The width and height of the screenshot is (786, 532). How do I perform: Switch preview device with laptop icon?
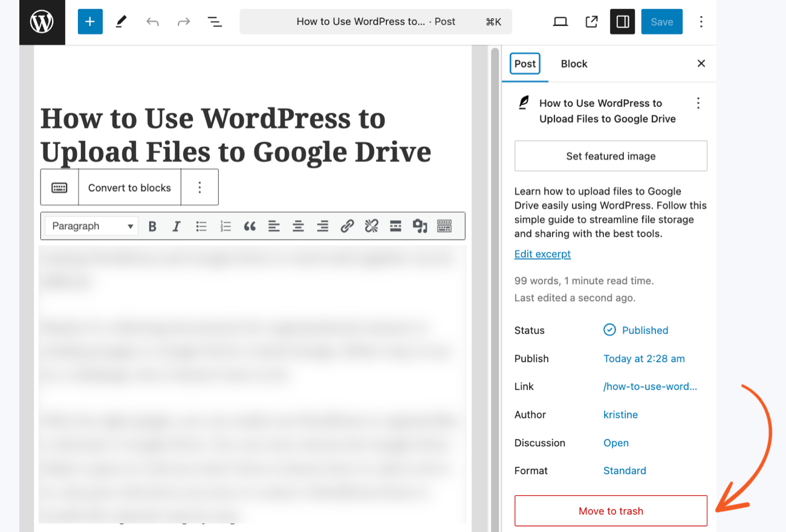560,22
